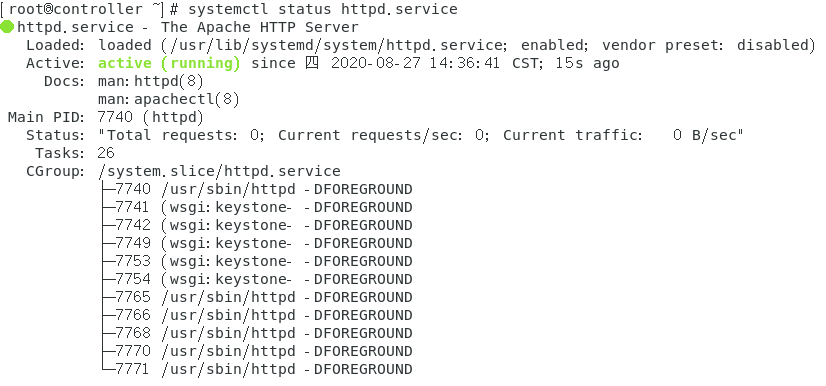This screenshot has width=826, height=386.
Task: Click the Total requests status string
Action: pos(421,135)
